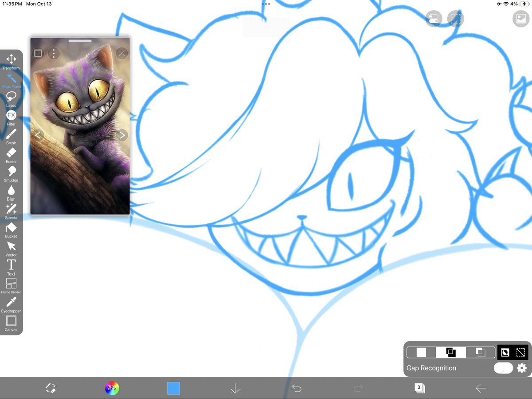Select the Transform tool
532x399 pixels.
pyautogui.click(x=11, y=62)
